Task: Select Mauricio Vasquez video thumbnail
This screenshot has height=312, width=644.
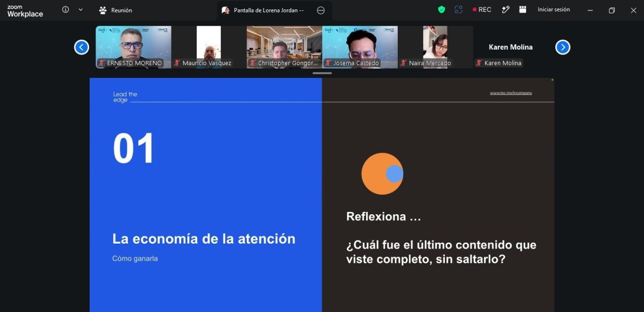Action: [x=209, y=47]
